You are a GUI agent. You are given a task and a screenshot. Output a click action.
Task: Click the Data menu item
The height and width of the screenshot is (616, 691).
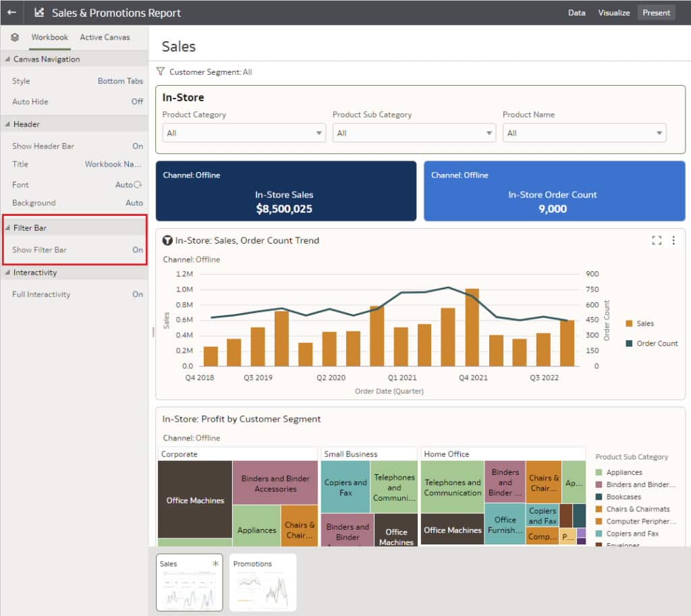point(577,12)
